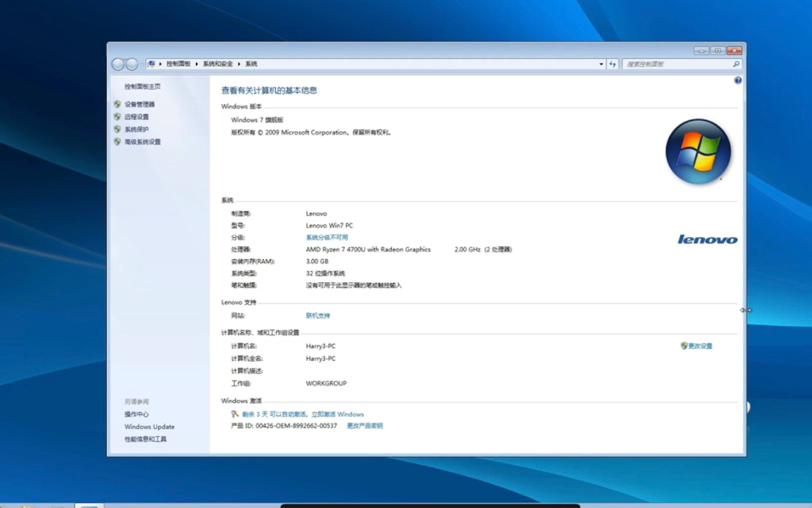Open Windows Update from the lower sidebar
Image resolution: width=812 pixels, height=508 pixels.
tap(149, 427)
